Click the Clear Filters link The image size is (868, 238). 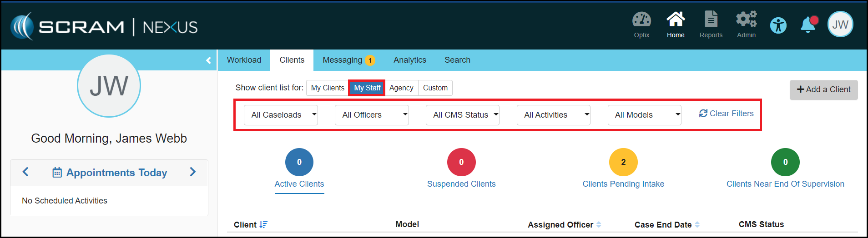[x=727, y=114]
